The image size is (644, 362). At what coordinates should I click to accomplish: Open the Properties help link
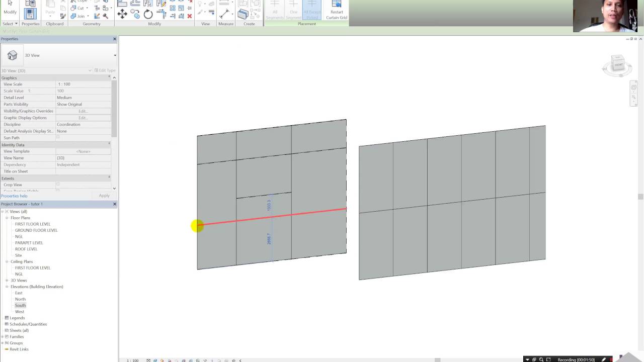tap(14, 196)
